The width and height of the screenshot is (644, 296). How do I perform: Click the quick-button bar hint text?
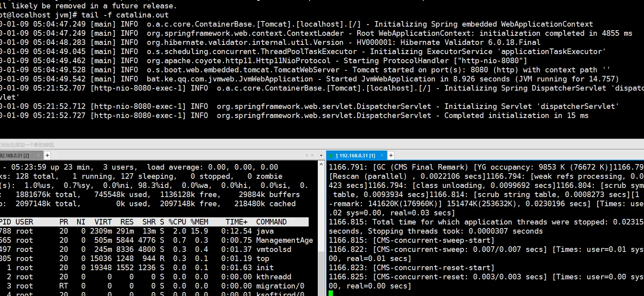[x=28, y=145]
